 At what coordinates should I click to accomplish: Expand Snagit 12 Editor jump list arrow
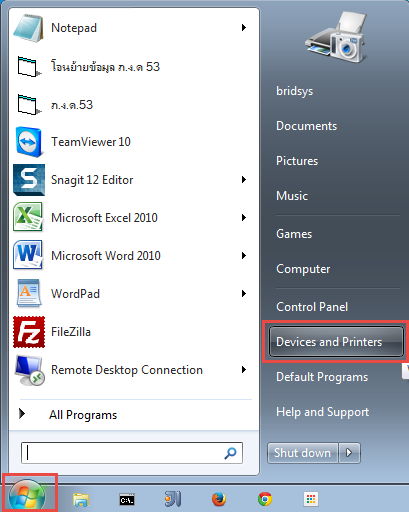(244, 180)
